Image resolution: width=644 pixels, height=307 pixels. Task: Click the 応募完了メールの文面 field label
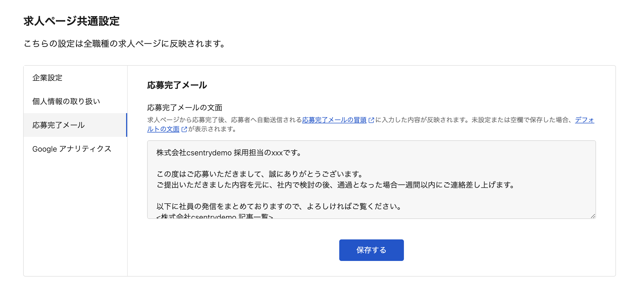[185, 108]
